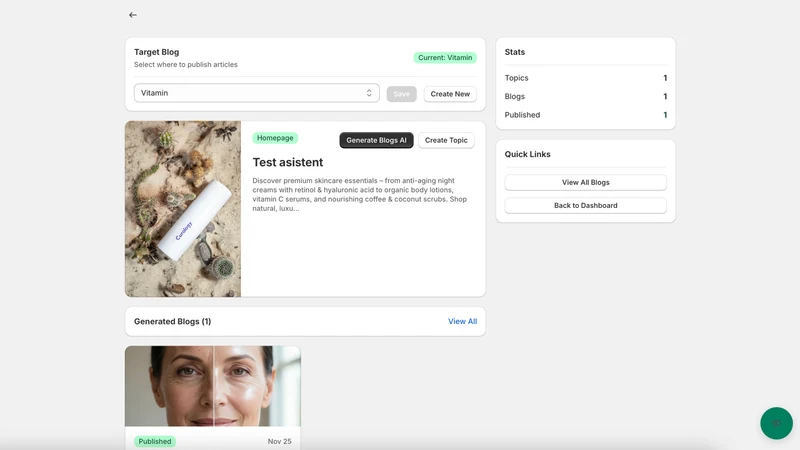Viewport: 800px width, 450px height.
Task: Go Back to Dashboard
Action: coord(586,205)
